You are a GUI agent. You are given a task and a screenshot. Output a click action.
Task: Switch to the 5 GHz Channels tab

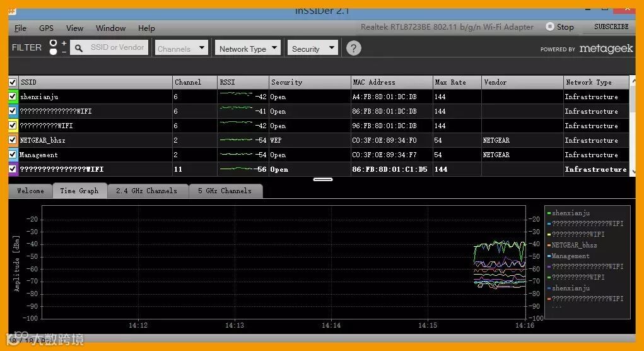(225, 191)
